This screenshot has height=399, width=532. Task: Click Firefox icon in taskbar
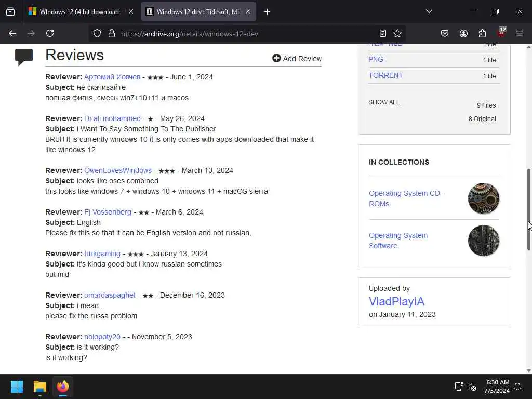[x=63, y=387]
